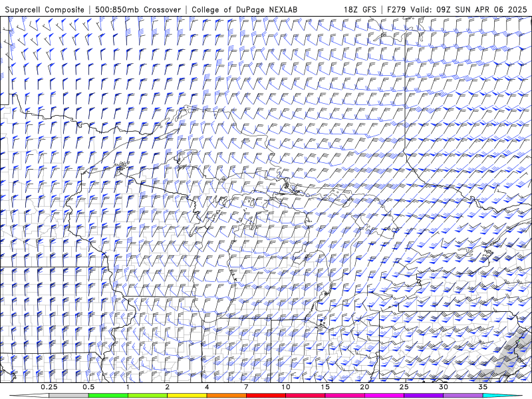This screenshot has height=399, width=532.
Task: Click the '20' color scale label
Action: point(364,387)
